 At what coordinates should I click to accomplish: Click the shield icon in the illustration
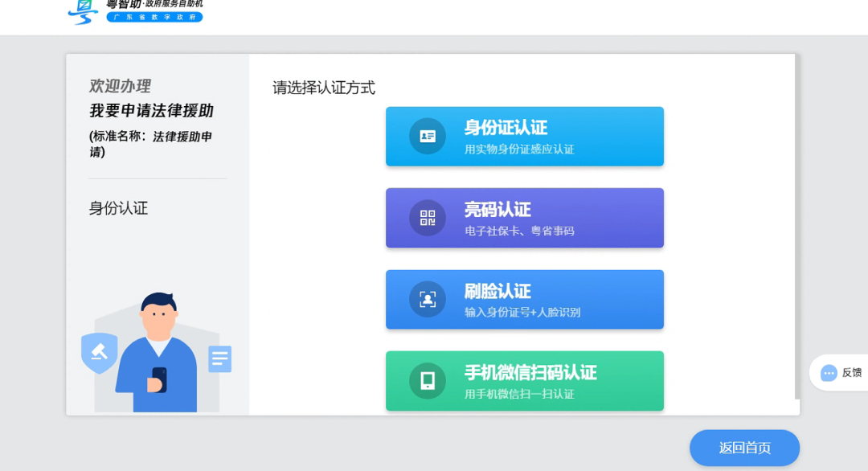pyautogui.click(x=99, y=352)
